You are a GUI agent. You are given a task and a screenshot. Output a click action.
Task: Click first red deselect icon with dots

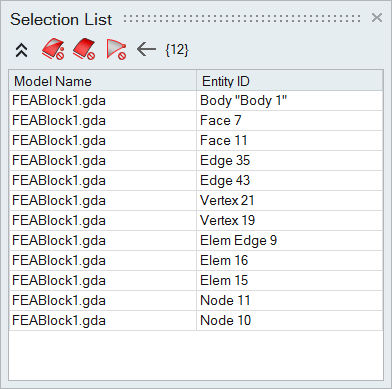pos(53,49)
